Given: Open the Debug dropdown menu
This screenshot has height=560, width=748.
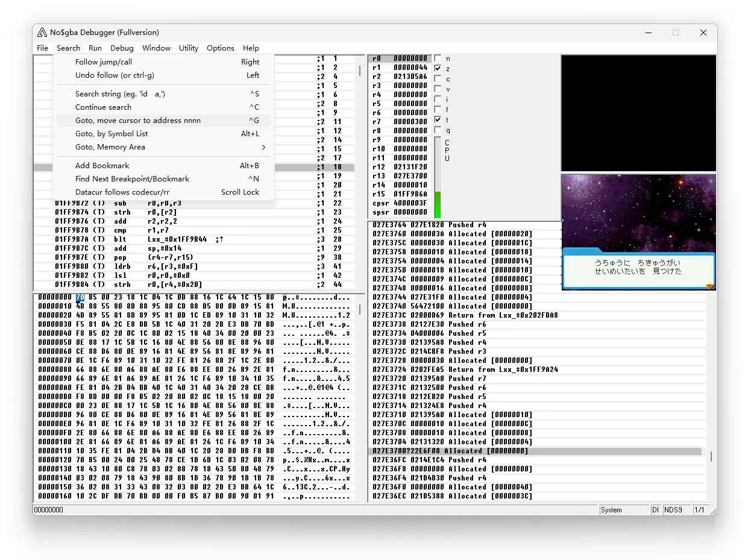Looking at the screenshot, I should 122,48.
